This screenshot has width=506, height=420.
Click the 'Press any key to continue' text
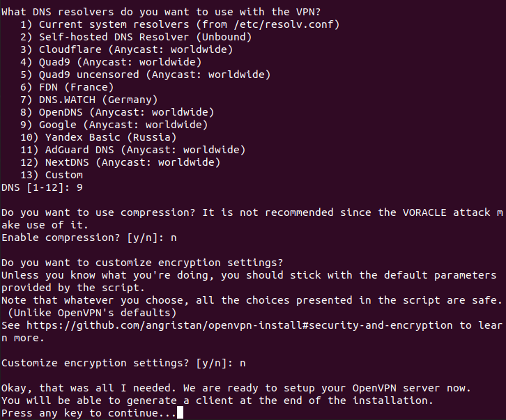[x=88, y=413]
